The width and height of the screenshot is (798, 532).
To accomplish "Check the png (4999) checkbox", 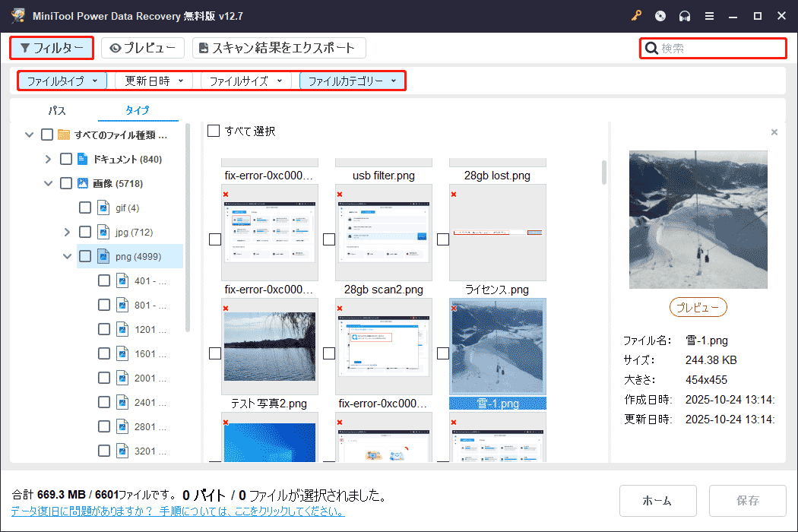I will (85, 256).
